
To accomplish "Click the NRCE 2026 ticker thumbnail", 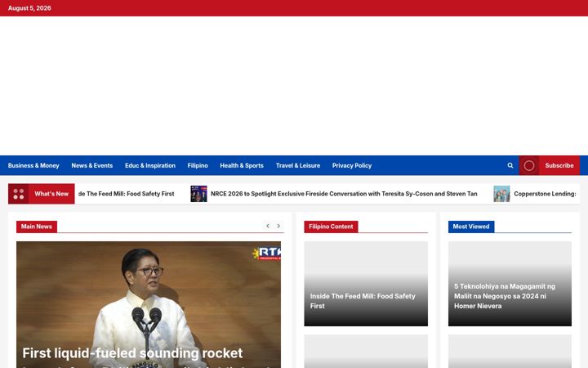I will (198, 194).
